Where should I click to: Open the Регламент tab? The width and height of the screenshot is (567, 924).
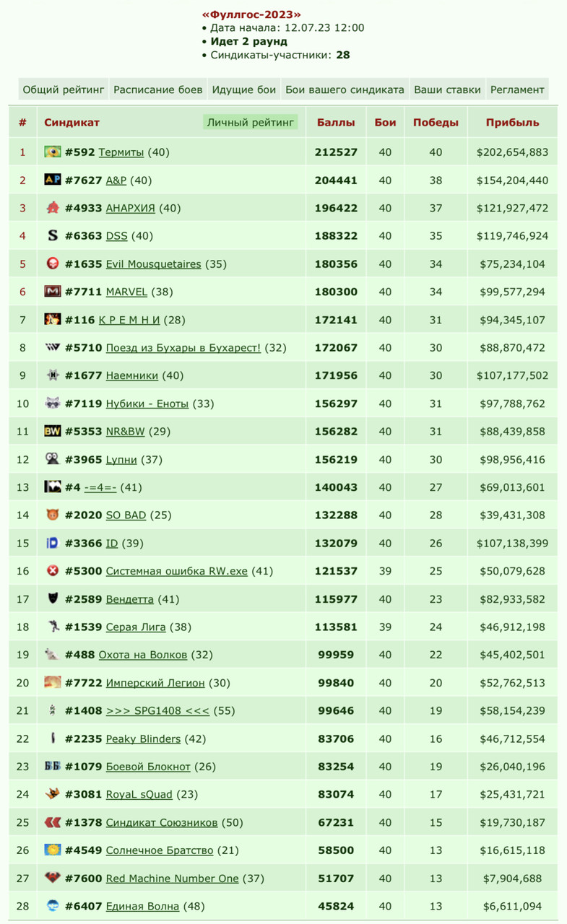tap(517, 90)
